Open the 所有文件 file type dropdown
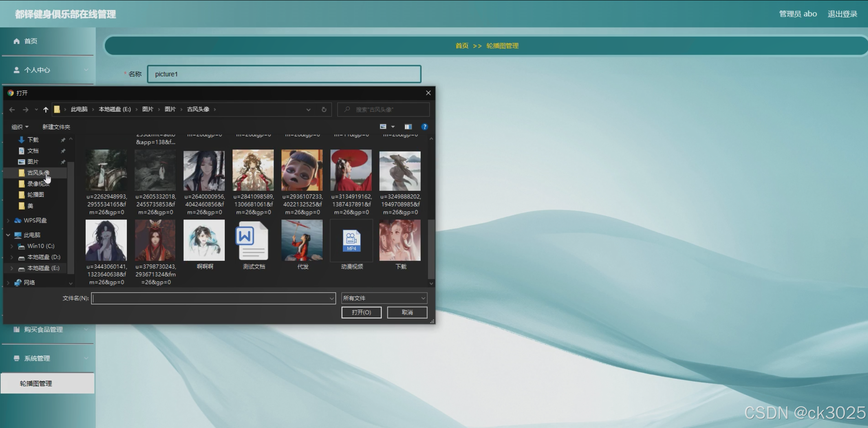868x428 pixels. (x=384, y=298)
